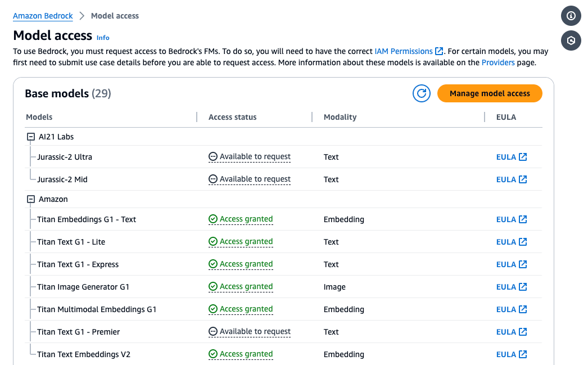This screenshot has width=588, height=365.
Task: Click the Access status column header
Action: click(232, 117)
